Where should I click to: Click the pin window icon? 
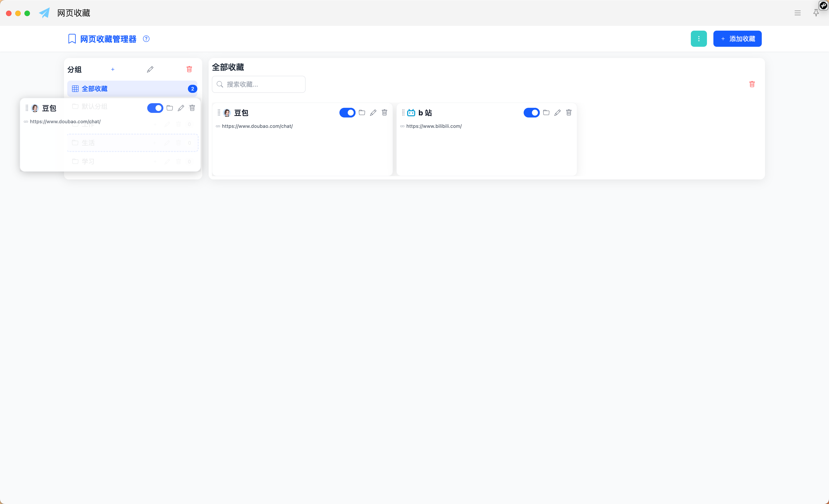pos(816,13)
